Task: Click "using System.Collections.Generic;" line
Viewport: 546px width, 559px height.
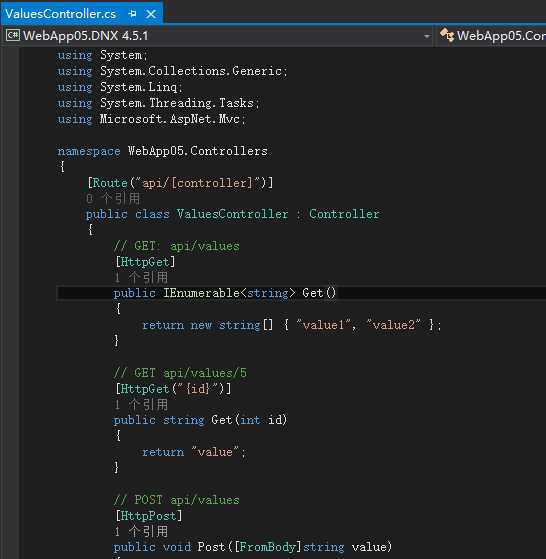Action: [x=172, y=71]
